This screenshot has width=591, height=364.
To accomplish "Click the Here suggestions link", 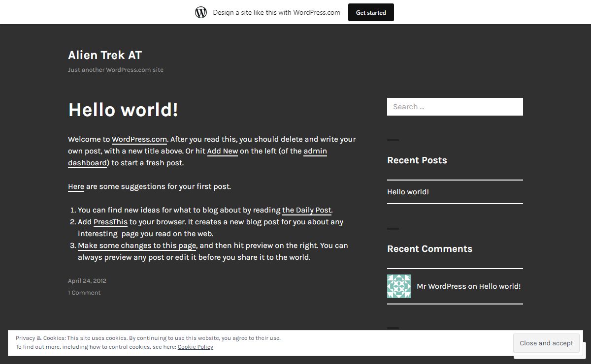I will (76, 186).
